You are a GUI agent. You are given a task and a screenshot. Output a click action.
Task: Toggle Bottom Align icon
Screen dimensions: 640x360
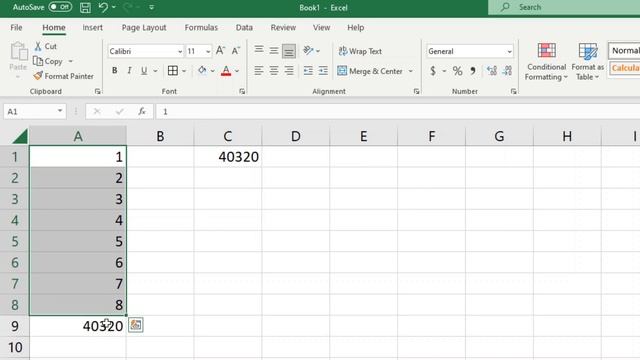tap(289, 51)
